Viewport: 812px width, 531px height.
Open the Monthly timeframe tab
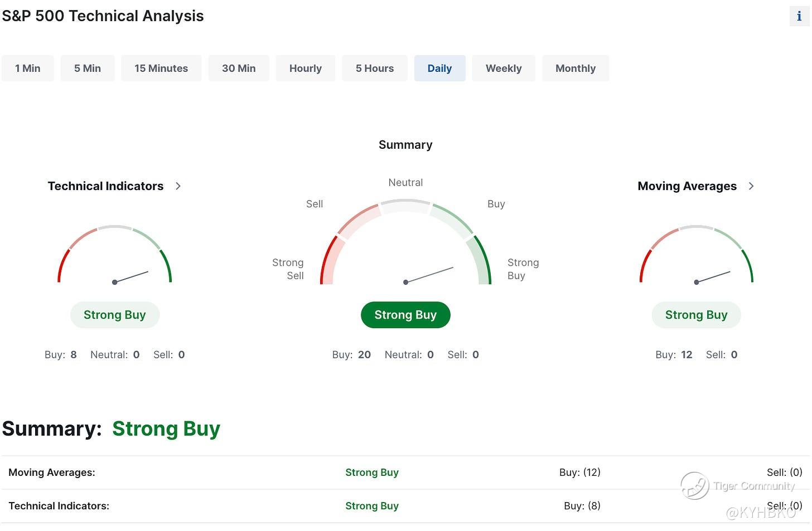coord(576,69)
